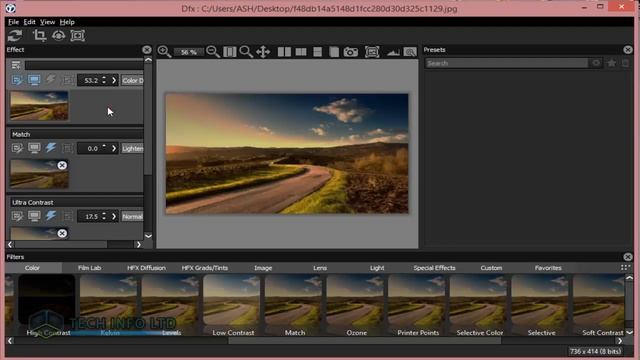The height and width of the screenshot is (360, 640).
Task: Click the A/B compare page icon
Action: [334, 52]
